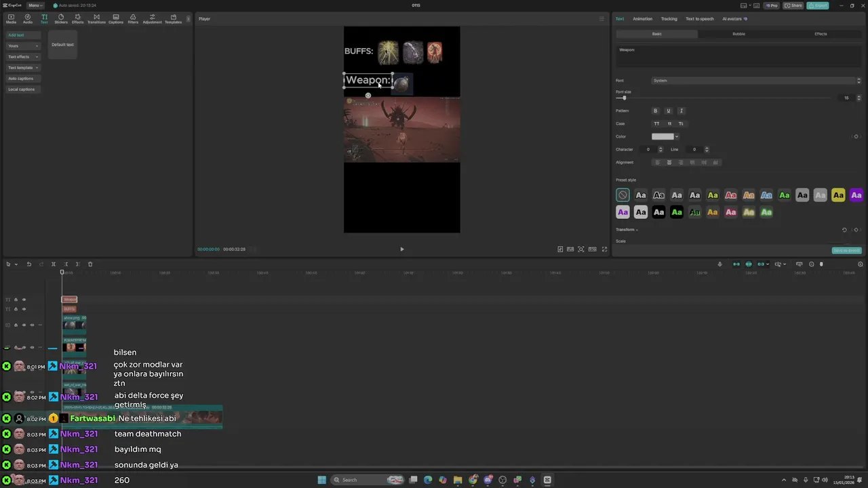868x488 pixels.
Task: Set case to all uppercase TT
Action: coord(656,123)
